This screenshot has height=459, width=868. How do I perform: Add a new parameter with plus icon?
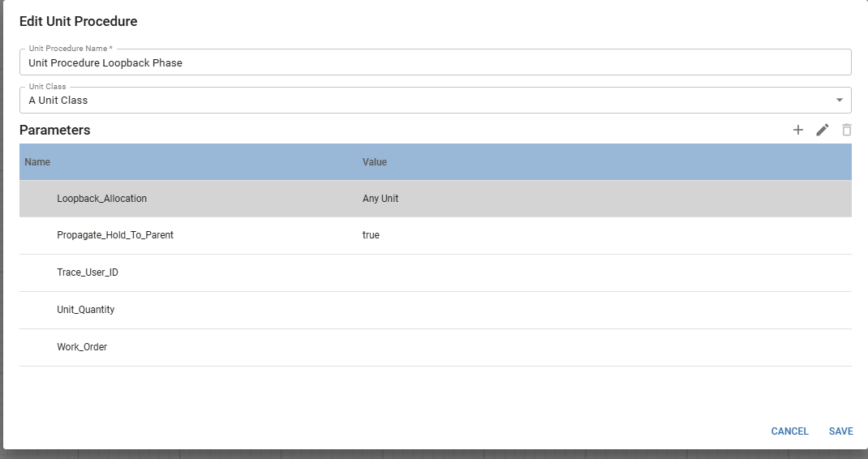[798, 130]
